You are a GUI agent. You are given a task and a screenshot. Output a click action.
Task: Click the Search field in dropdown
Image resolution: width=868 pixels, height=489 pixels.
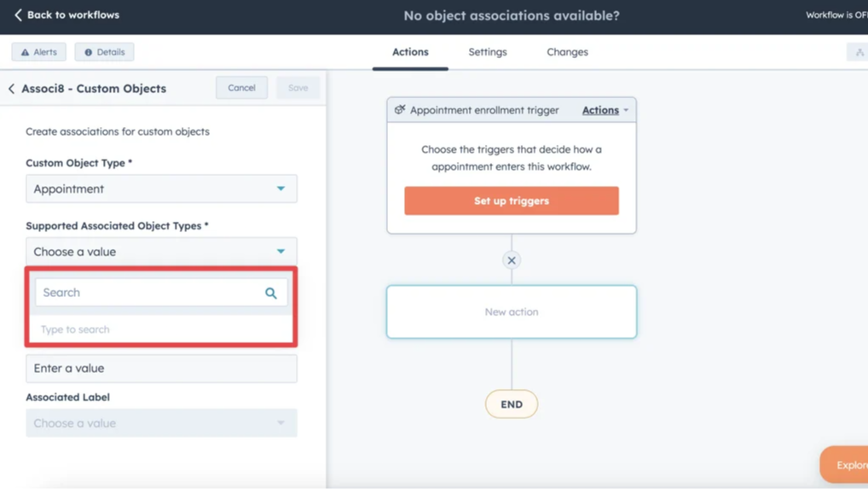pos(149,293)
